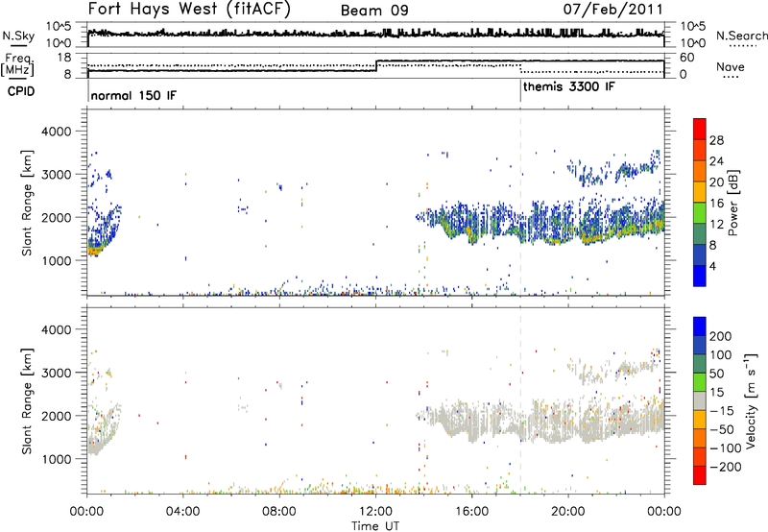Click the "100" label on Velocity colorbar
Screen dimensions: 768x532
[x=721, y=354]
